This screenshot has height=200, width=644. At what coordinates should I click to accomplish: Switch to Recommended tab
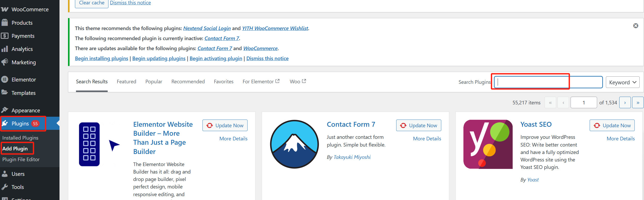(x=188, y=81)
